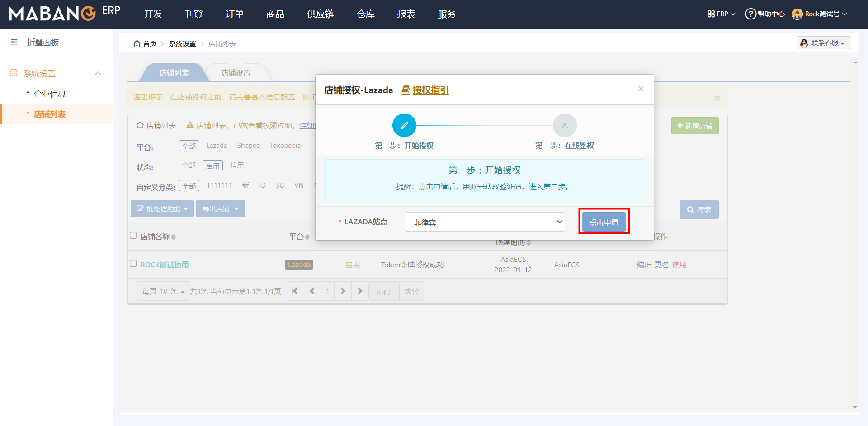Click the 点击申请 button
The image size is (868, 426).
604,222
